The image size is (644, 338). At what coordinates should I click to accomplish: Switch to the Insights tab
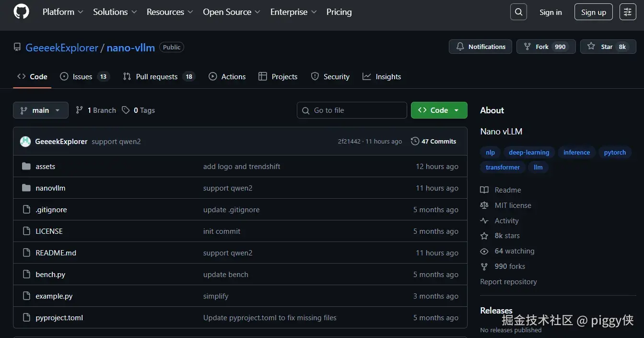[x=382, y=77]
